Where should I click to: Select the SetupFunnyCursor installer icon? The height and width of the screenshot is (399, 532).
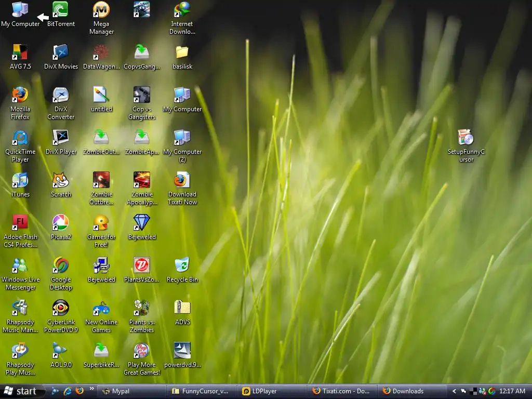click(466, 146)
